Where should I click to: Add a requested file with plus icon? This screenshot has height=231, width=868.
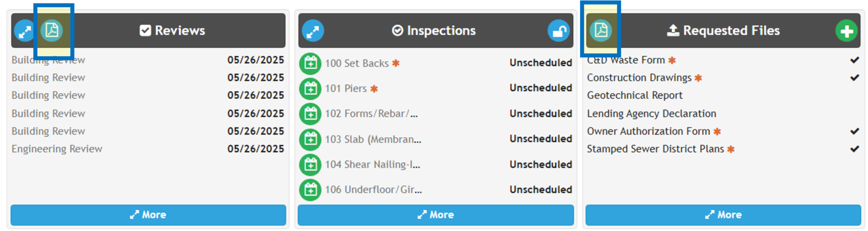846,31
